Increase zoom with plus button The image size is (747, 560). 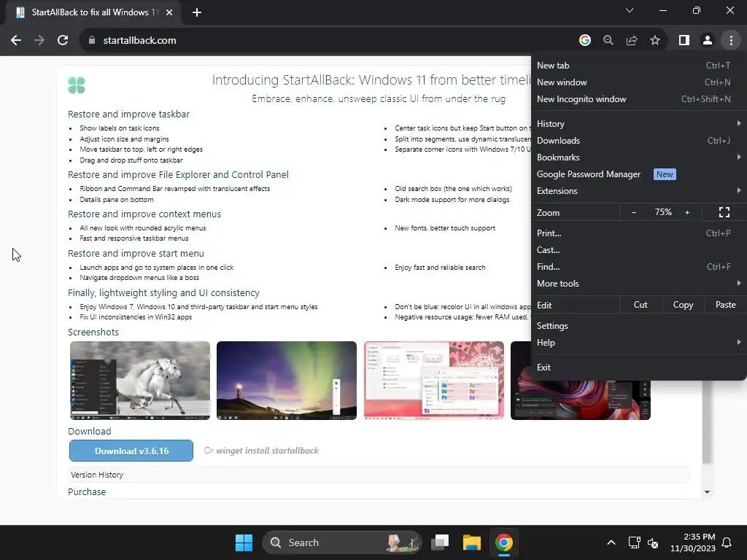(x=687, y=212)
